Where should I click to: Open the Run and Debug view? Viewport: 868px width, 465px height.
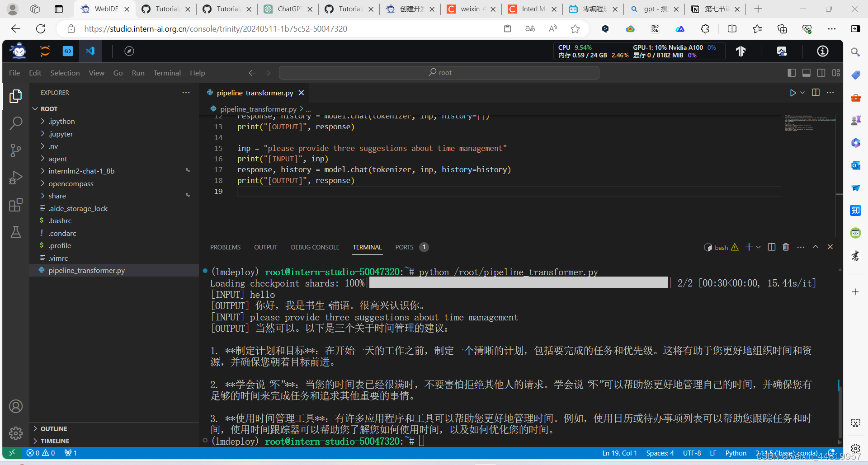point(16,177)
